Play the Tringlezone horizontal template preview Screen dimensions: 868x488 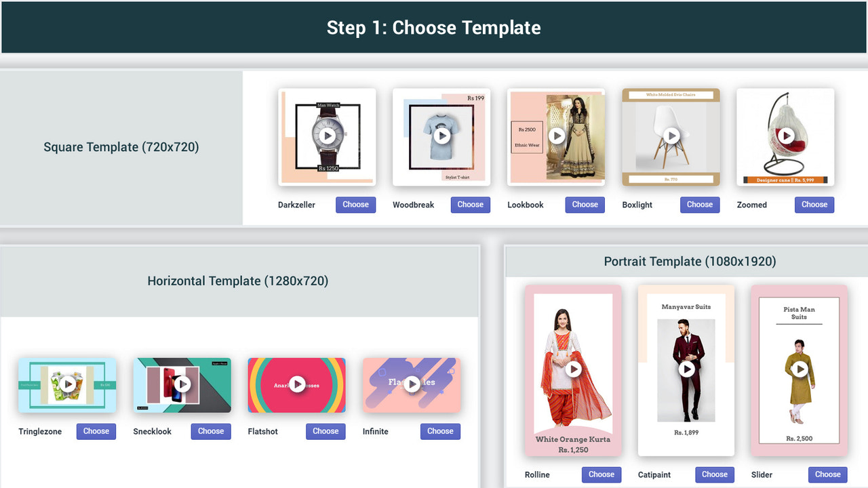(x=67, y=384)
